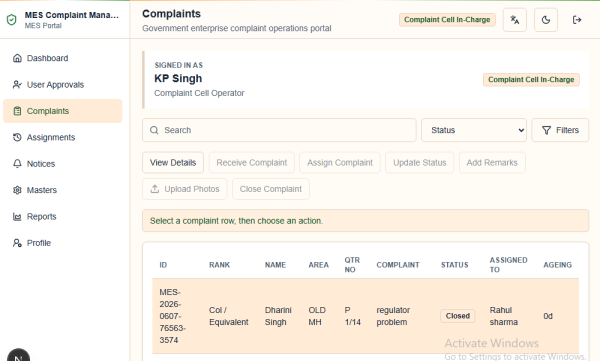Click the search magnifier icon

(x=154, y=130)
